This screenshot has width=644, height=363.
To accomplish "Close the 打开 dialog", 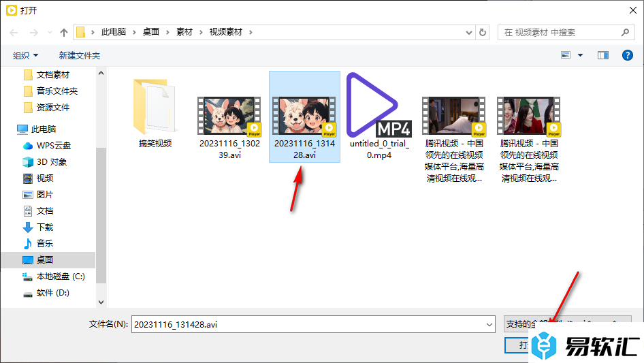I will [633, 10].
